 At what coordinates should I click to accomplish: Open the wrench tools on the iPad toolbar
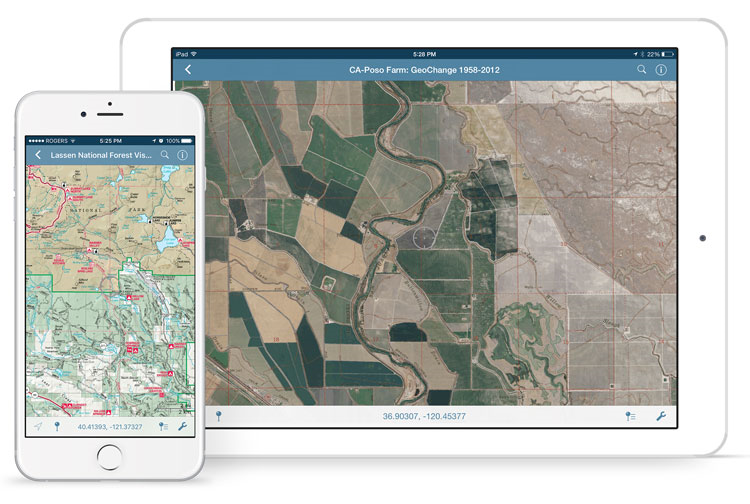[661, 415]
